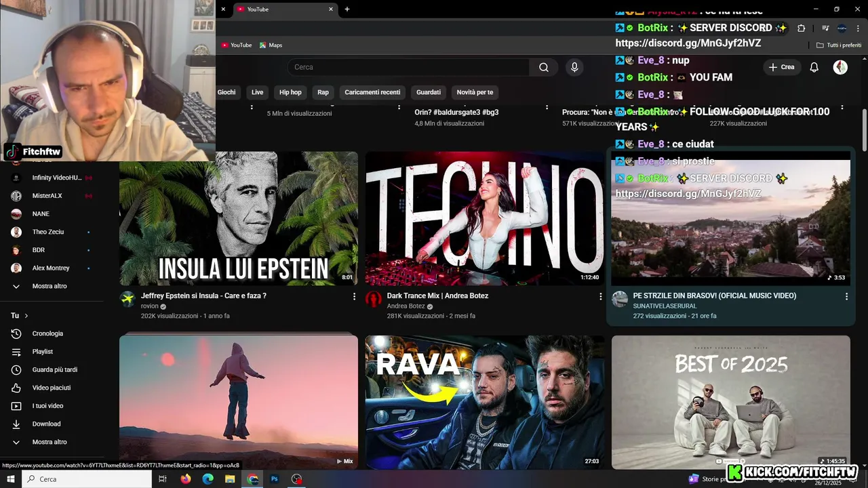
Task: Open the YouTube notifications bell
Action: pos(814,67)
